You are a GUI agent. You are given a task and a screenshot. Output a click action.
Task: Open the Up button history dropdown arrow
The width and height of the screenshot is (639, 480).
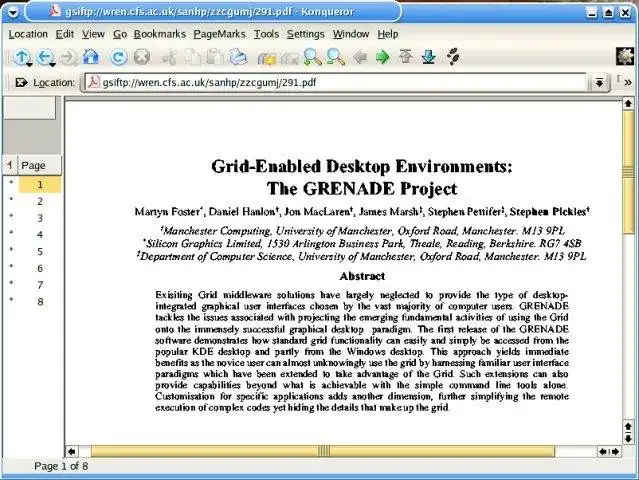click(x=29, y=64)
